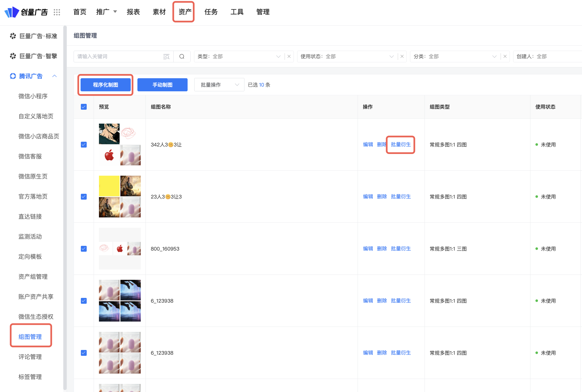Screen dimensions: 582x392
Task: Expand the 推广 menu arrow
Action: (115, 12)
